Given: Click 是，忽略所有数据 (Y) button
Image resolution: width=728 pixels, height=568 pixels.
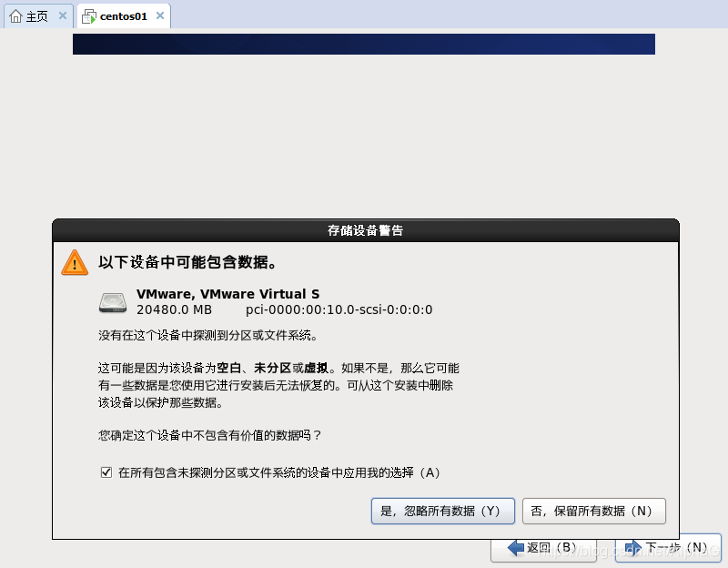Looking at the screenshot, I should 443,511.
